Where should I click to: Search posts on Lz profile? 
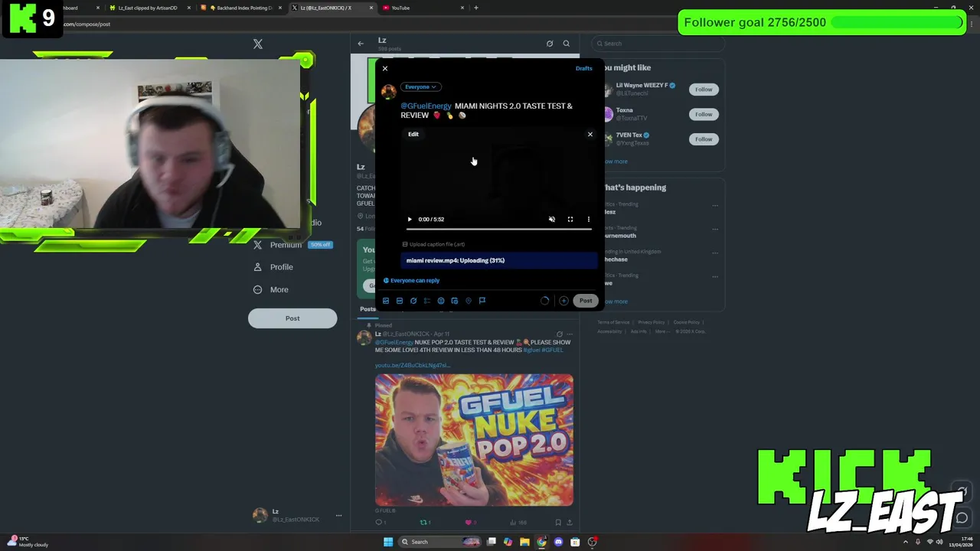567,44
